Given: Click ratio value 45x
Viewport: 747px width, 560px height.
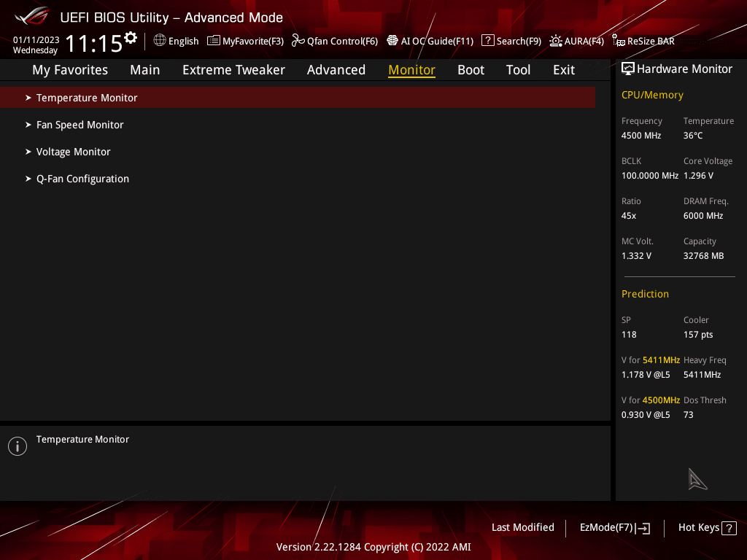Looking at the screenshot, I should (x=628, y=216).
